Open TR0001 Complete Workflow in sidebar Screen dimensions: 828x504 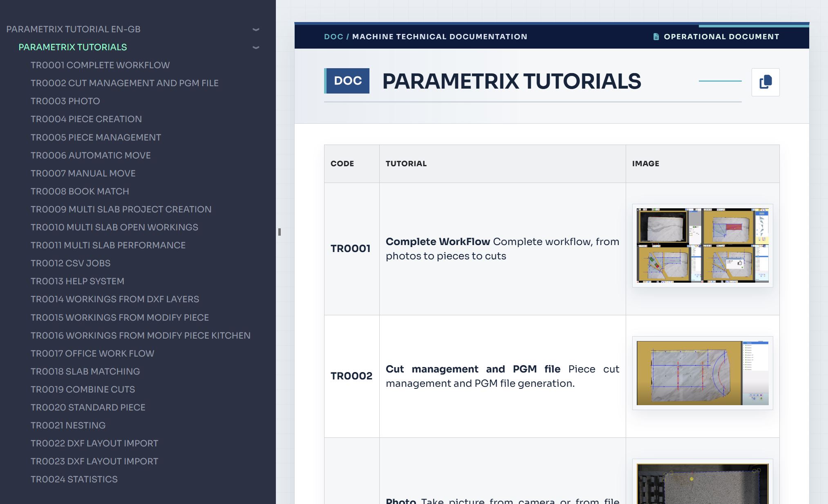100,65
